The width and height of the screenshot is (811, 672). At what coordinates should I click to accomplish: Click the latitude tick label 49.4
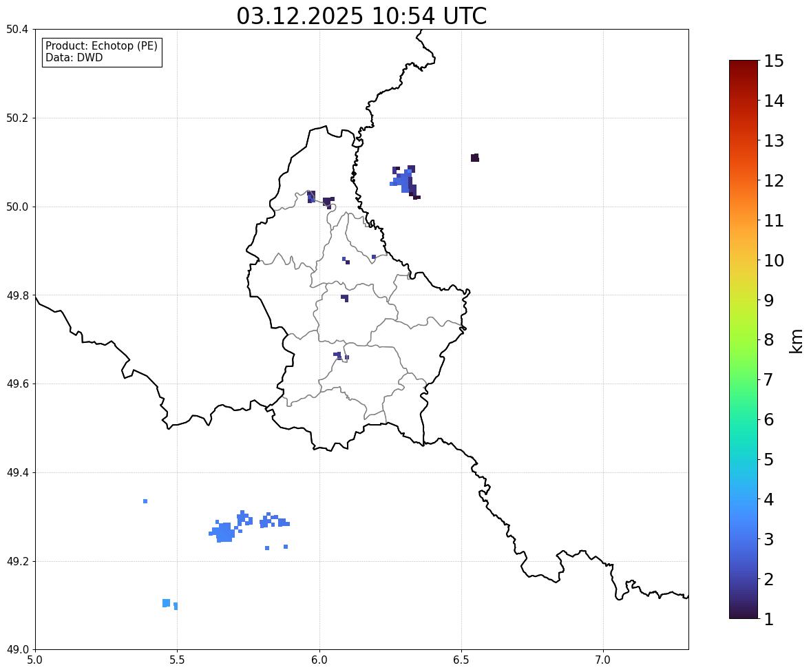click(18, 472)
